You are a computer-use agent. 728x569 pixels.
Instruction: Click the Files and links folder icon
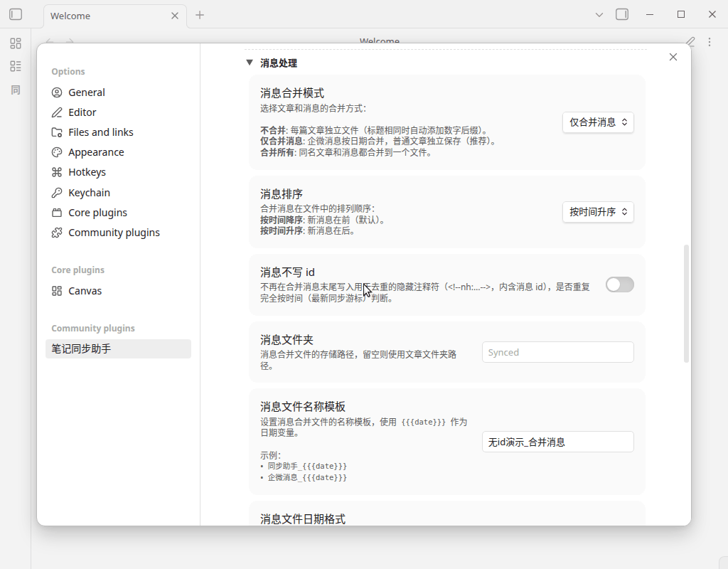click(x=57, y=132)
